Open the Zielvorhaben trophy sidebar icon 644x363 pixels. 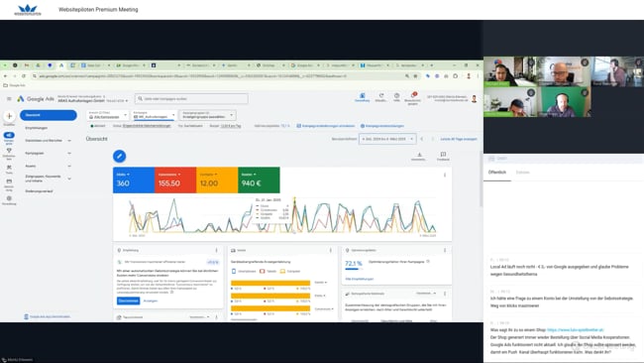(9, 152)
